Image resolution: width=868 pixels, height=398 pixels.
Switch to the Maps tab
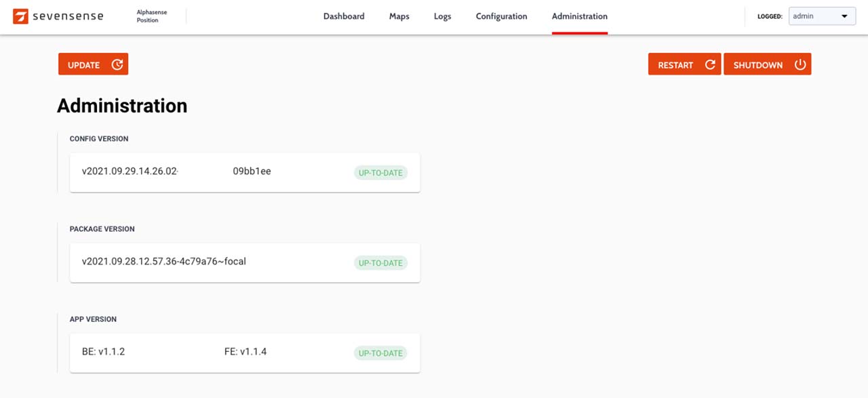click(x=399, y=16)
